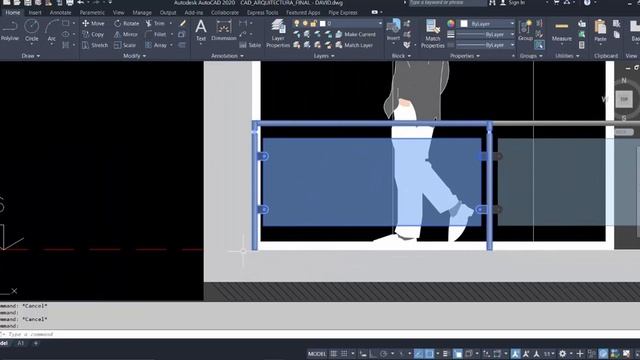This screenshot has height=360, width=640.
Task: Click the Move tool in Modify panel
Action: [x=93, y=23]
